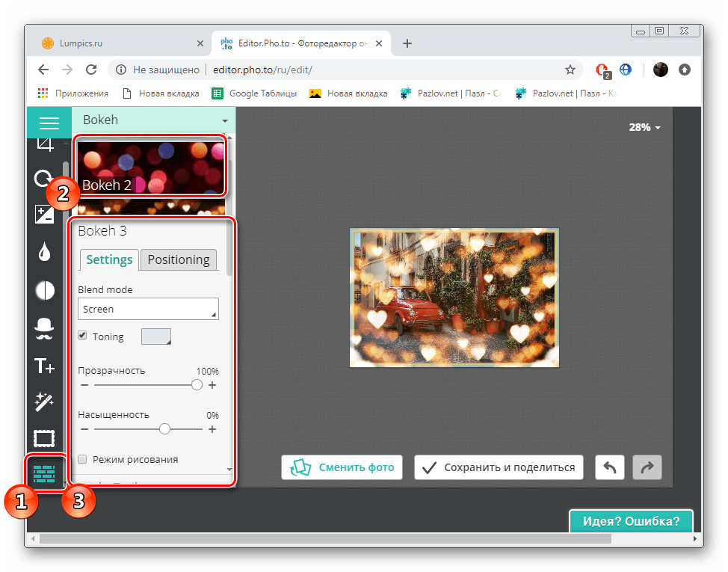Click the browser update arrow icon
Viewport: 728px width, 572px height.
pos(685,70)
